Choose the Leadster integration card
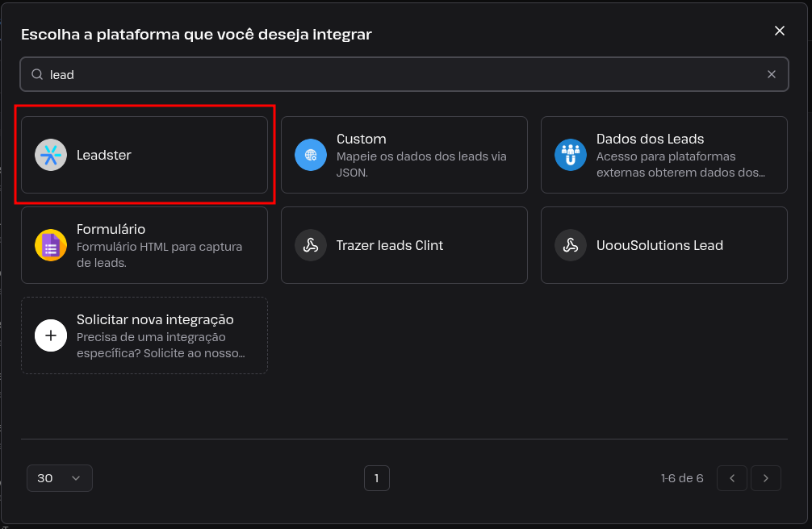812x529 pixels. (144, 155)
